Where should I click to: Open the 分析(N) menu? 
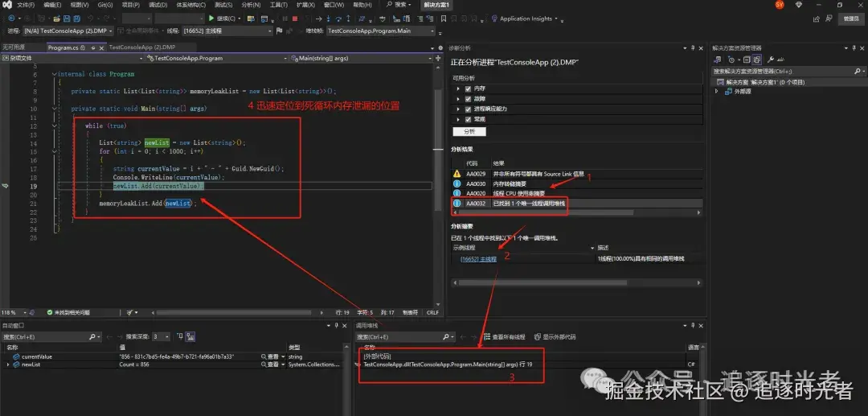click(251, 5)
